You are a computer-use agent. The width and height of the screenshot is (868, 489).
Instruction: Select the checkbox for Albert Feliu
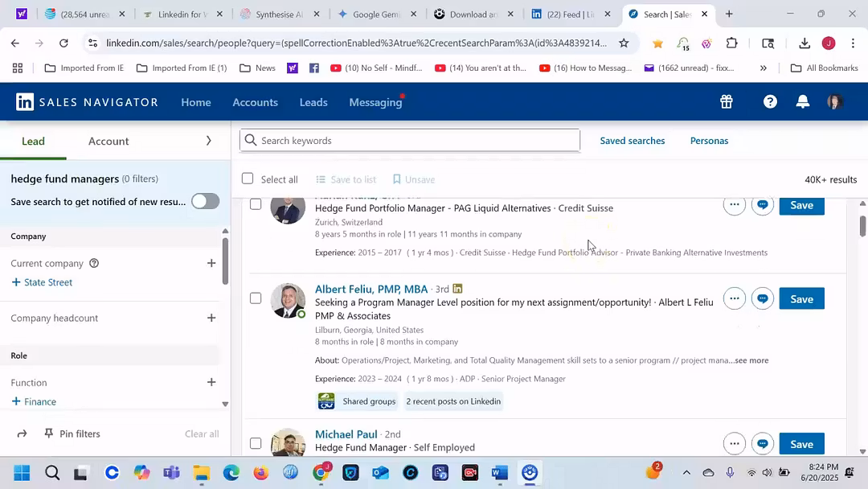pyautogui.click(x=256, y=298)
